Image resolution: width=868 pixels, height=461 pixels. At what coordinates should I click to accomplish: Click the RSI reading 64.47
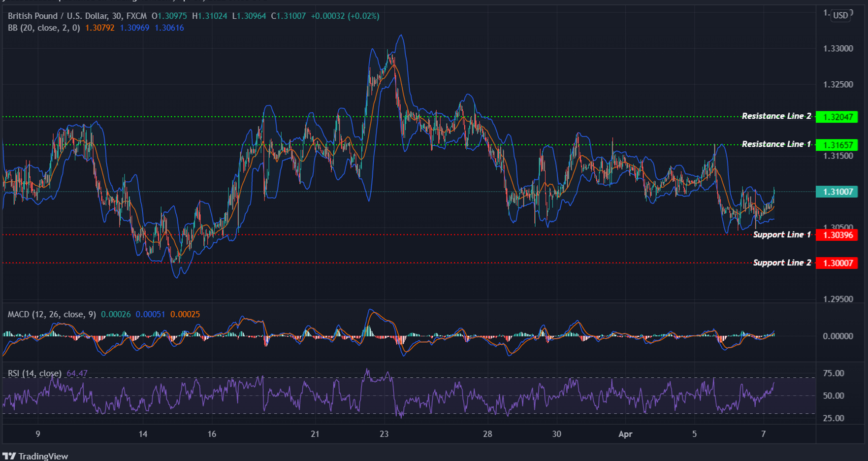[78, 373]
